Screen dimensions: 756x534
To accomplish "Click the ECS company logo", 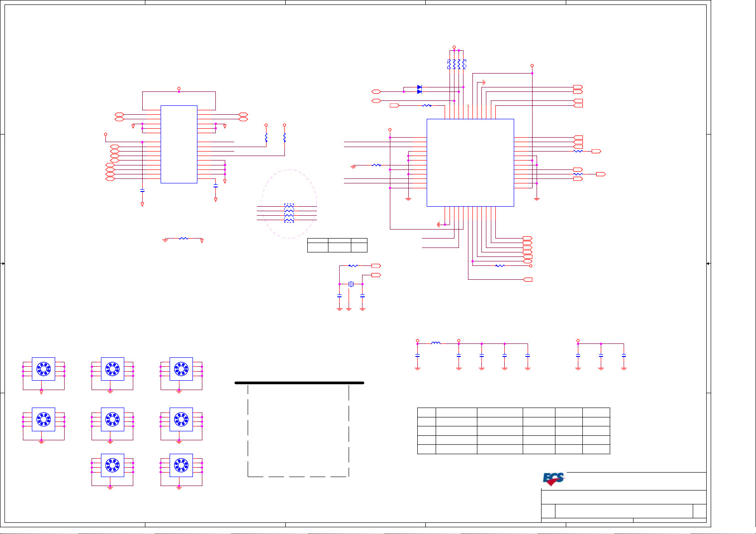I will (554, 479).
